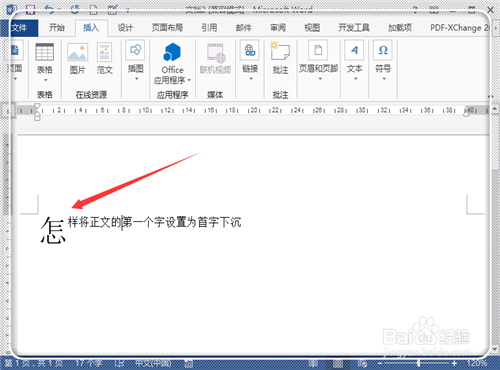Click the zoom out minus button

click(380, 363)
